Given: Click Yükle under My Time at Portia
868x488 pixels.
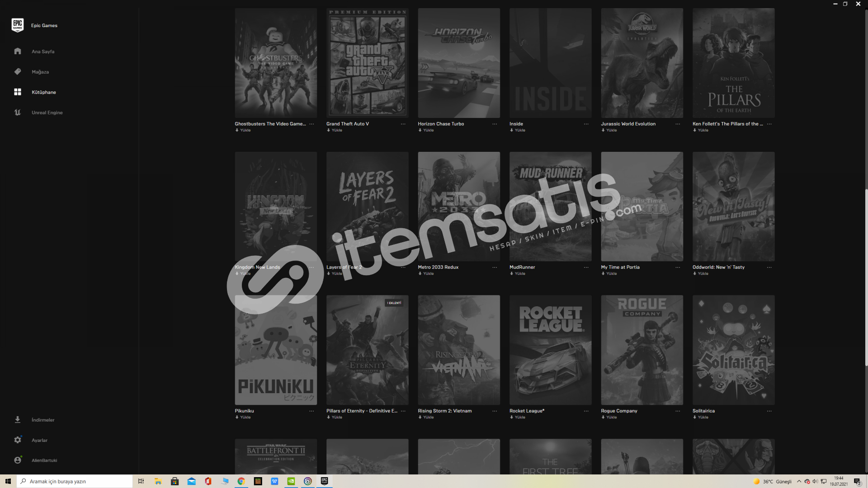Looking at the screenshot, I should (611, 273).
